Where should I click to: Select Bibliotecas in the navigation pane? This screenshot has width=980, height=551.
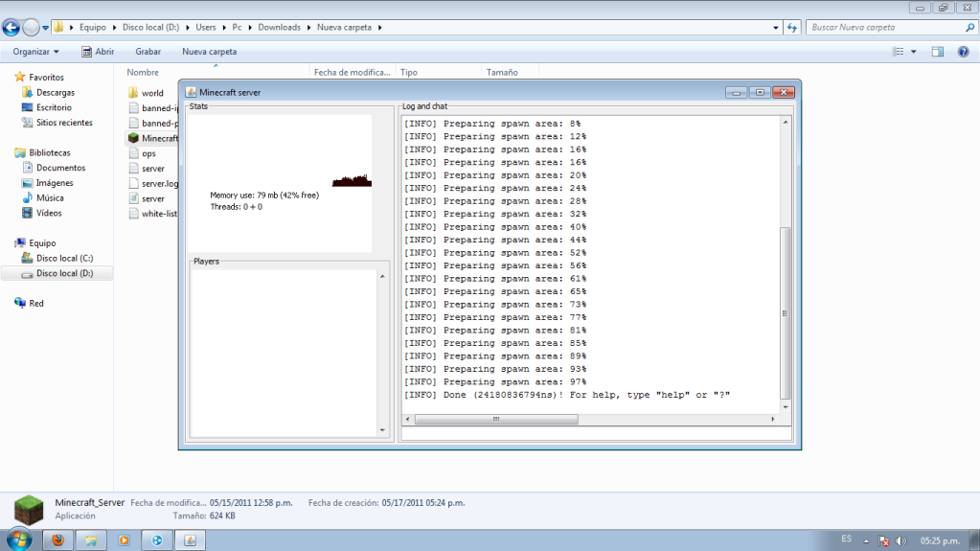[42, 152]
